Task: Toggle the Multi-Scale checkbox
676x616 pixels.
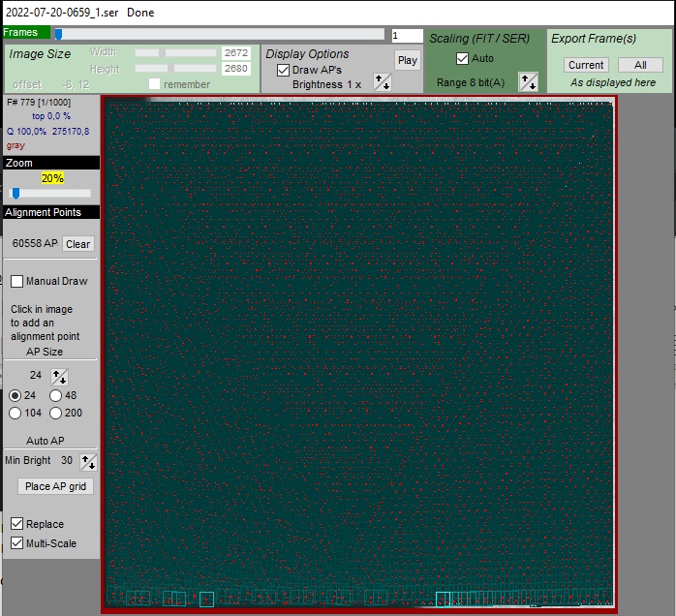Action: pos(17,543)
